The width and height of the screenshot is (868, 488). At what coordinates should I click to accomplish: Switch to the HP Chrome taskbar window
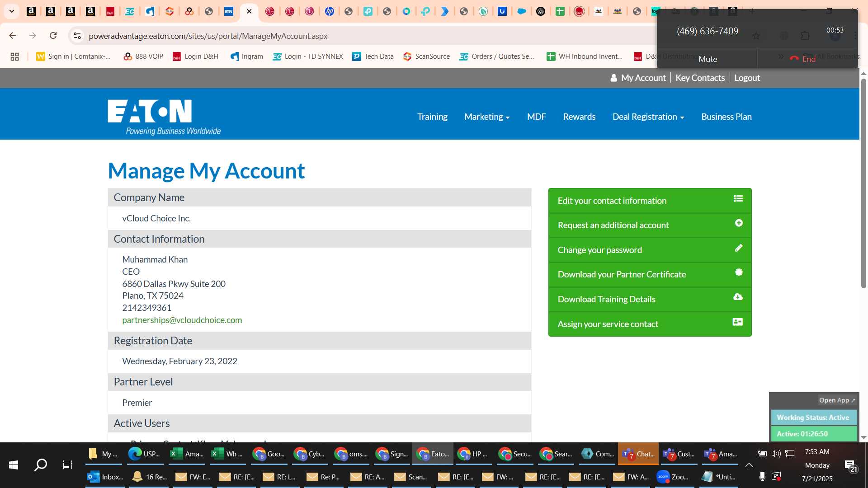473,454
